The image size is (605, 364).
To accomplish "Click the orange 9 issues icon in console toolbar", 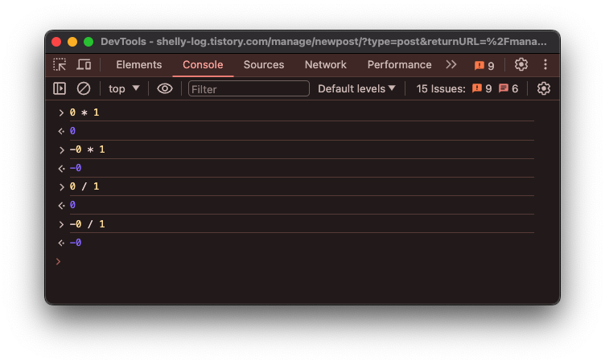I will (x=482, y=89).
